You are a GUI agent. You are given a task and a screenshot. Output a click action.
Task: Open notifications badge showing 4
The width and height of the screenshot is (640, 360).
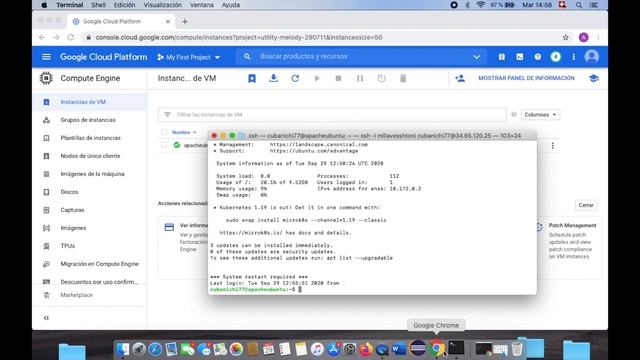[556, 57]
